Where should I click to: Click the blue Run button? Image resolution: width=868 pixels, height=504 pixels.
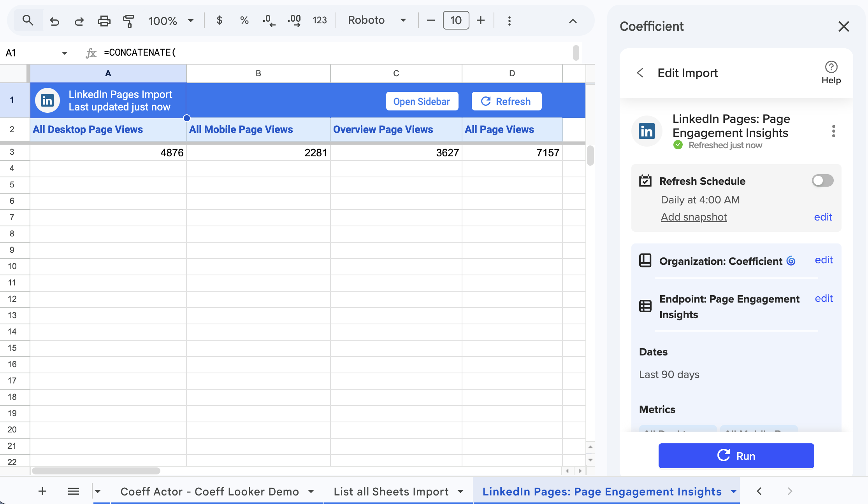pos(736,456)
